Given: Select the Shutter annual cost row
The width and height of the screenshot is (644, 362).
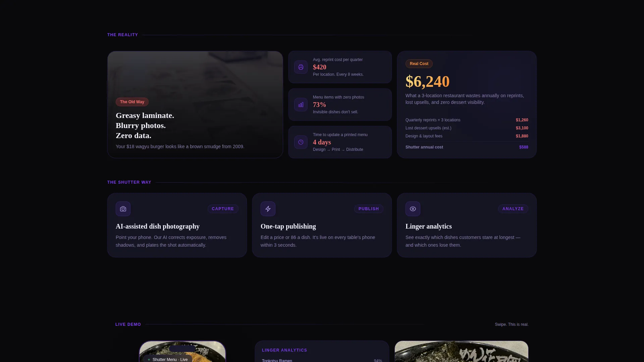Looking at the screenshot, I should coord(467,147).
